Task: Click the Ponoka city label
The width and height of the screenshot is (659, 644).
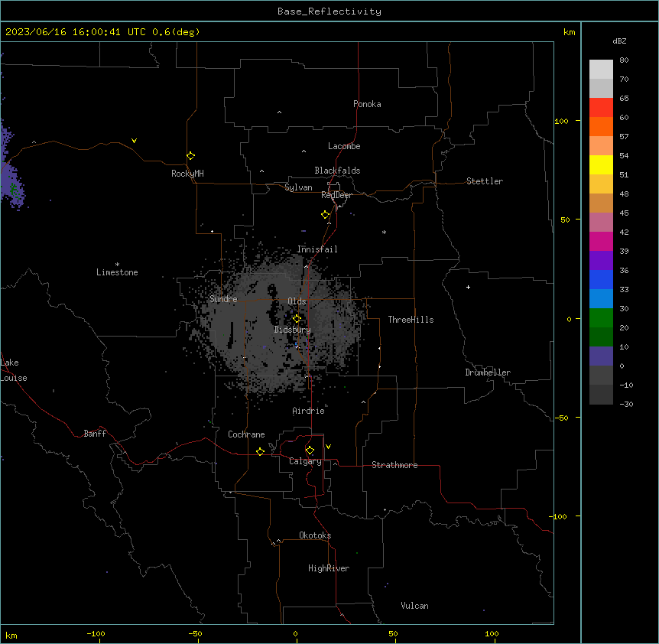Action: (x=367, y=104)
